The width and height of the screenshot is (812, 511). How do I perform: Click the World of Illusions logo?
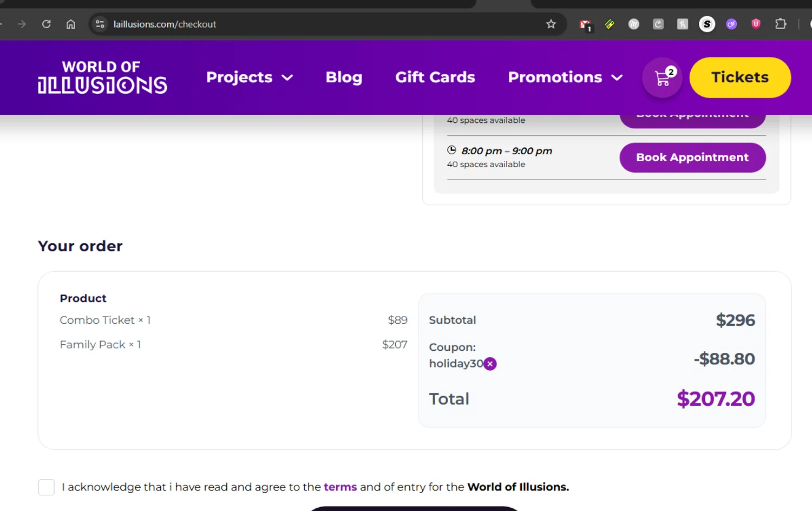(x=102, y=77)
